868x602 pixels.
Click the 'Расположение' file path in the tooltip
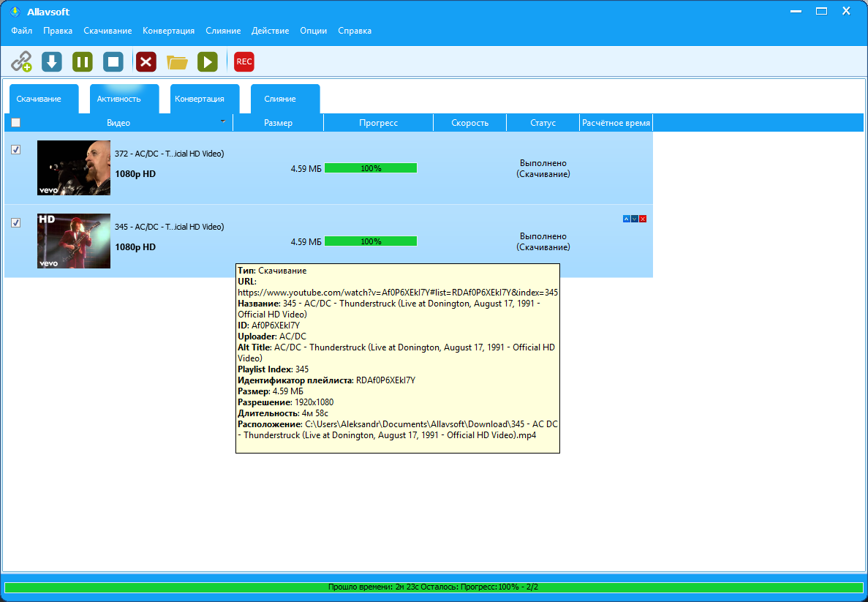pyautogui.click(x=398, y=430)
